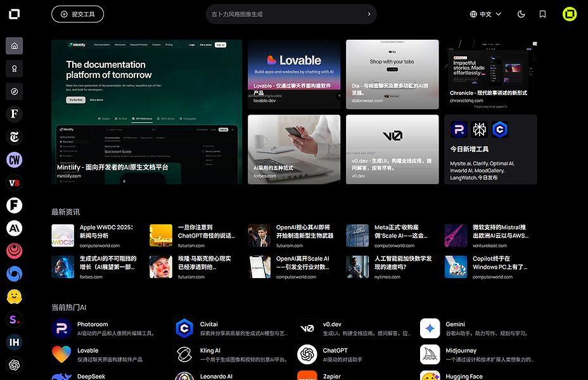
Task: Open the Futurism 'F' circle sidebar icon
Action: [x=14, y=205]
